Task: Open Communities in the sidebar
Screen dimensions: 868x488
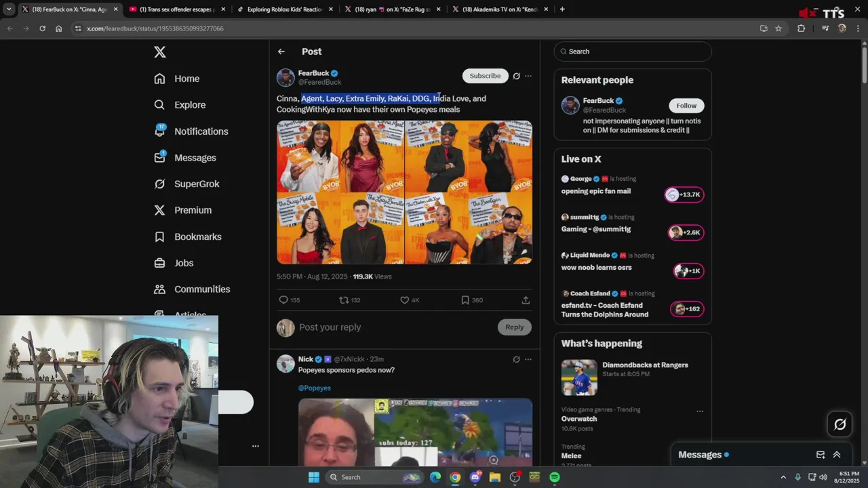Action: [192, 289]
